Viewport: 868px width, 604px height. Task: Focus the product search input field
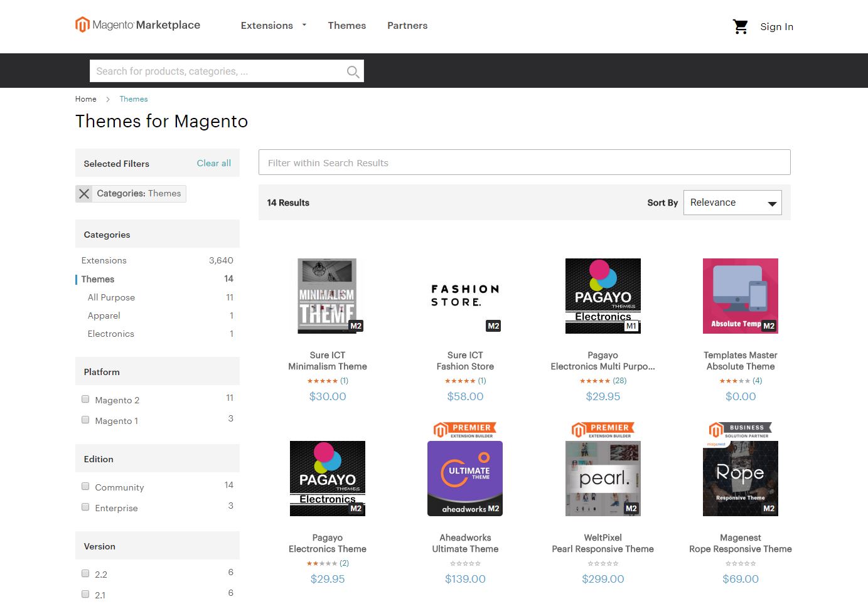point(227,72)
